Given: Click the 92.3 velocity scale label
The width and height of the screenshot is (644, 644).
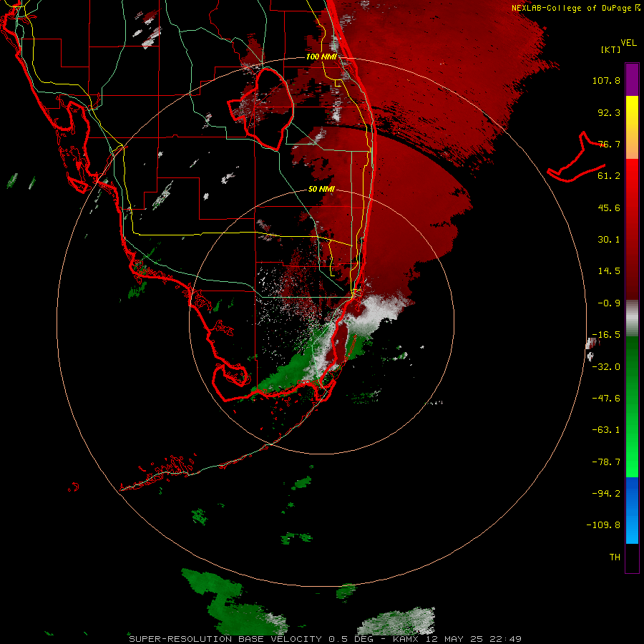Looking at the screenshot, I should pos(609,112).
